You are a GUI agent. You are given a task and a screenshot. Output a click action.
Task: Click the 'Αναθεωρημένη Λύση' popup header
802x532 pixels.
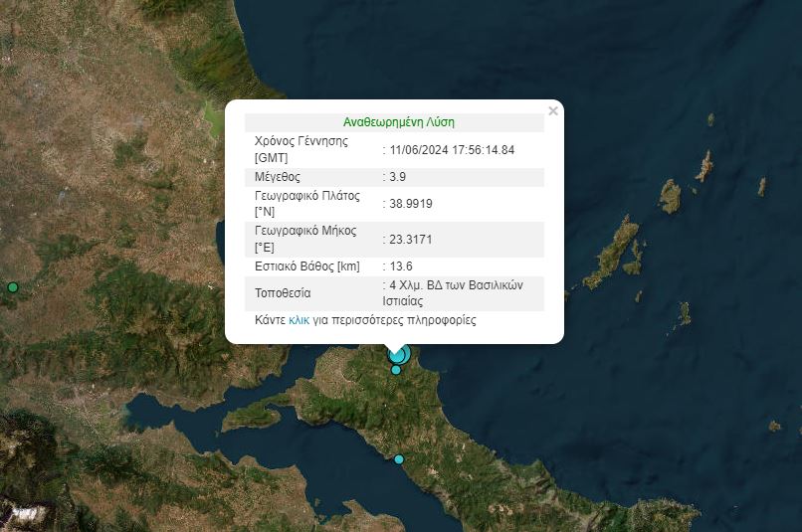click(398, 122)
